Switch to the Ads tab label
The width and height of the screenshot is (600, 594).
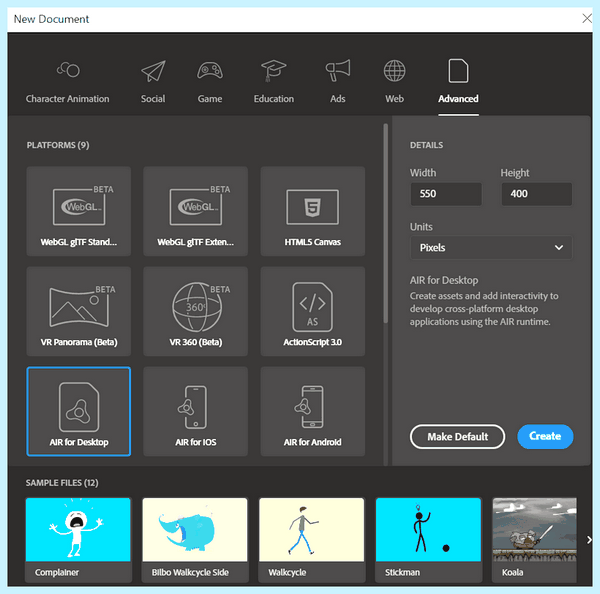(x=338, y=99)
